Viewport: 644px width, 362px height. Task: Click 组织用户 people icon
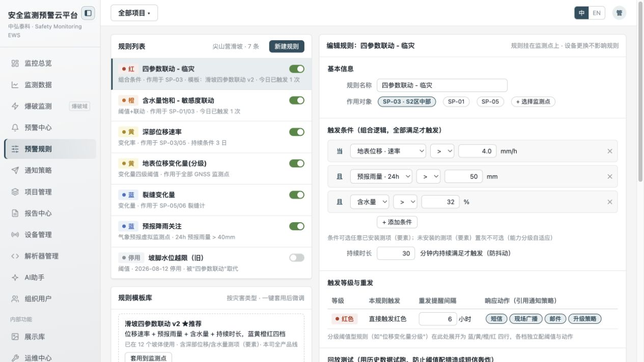pos(15,299)
